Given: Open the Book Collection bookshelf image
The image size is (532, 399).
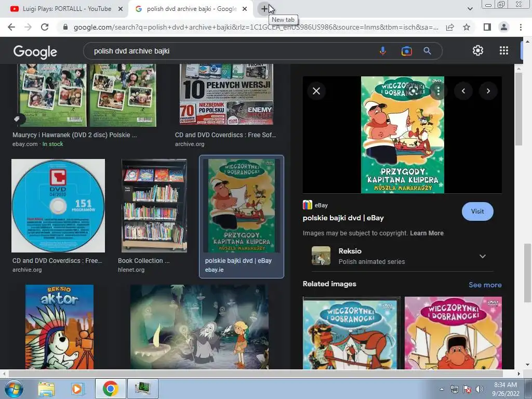Looking at the screenshot, I should pyautogui.click(x=154, y=206).
